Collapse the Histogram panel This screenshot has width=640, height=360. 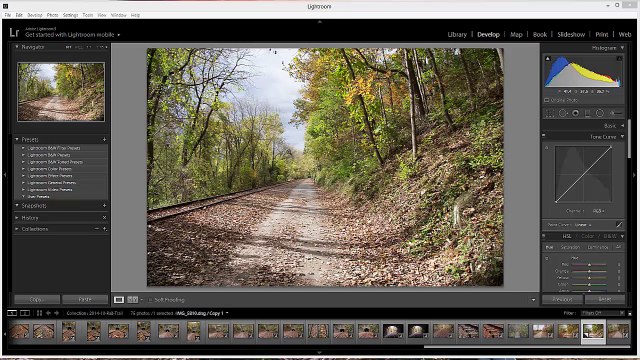(x=622, y=48)
